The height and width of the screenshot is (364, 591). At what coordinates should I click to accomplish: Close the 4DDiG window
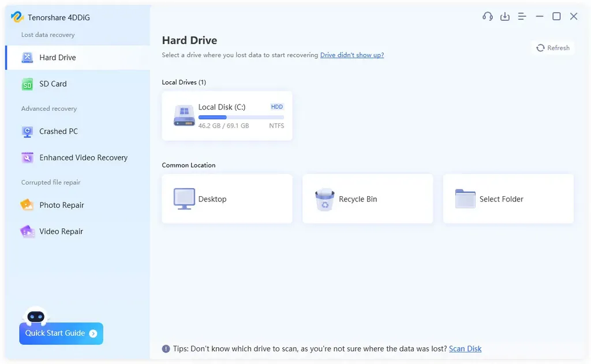tap(574, 17)
